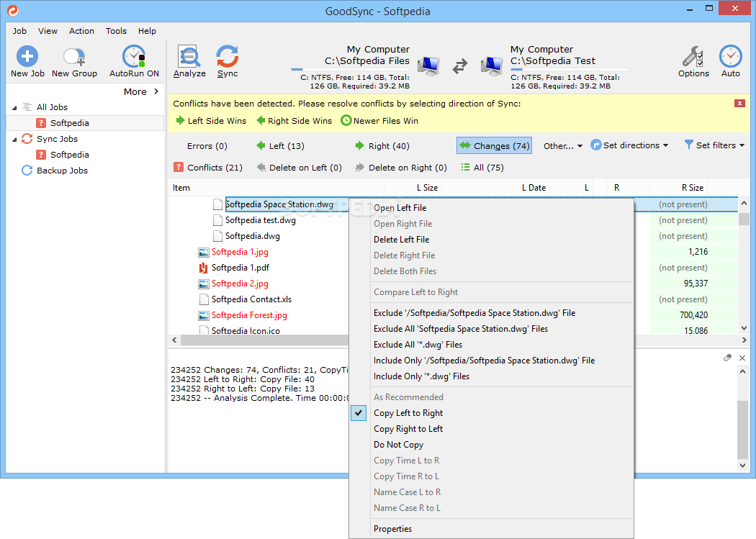Show Delete on Left (0) filter

pyautogui.click(x=300, y=168)
